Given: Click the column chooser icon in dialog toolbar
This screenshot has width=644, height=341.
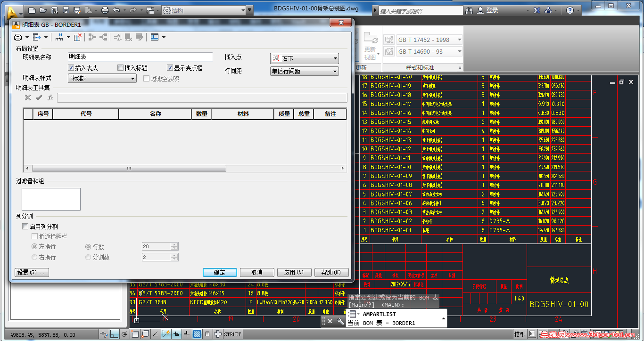Looking at the screenshot, I should pyautogui.click(x=155, y=37).
